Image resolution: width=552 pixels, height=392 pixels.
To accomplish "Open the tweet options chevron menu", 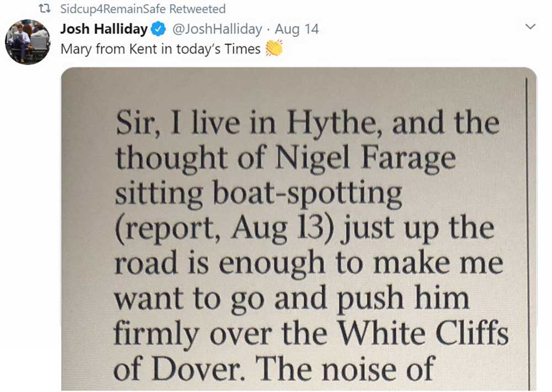I will [530, 27].
